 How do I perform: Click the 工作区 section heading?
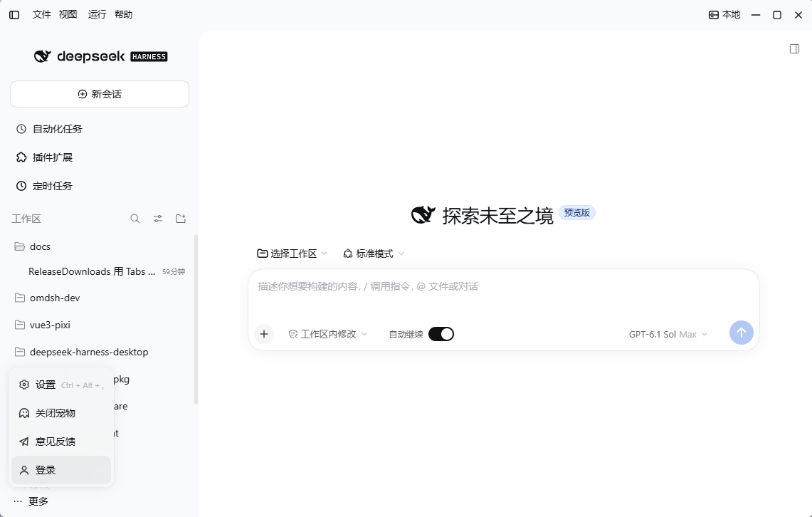[26, 219]
